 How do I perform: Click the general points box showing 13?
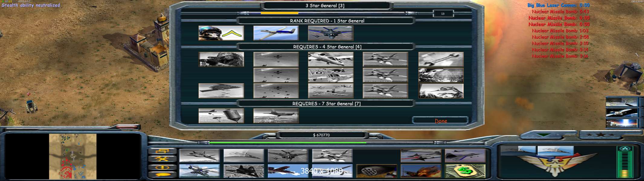coord(443,14)
